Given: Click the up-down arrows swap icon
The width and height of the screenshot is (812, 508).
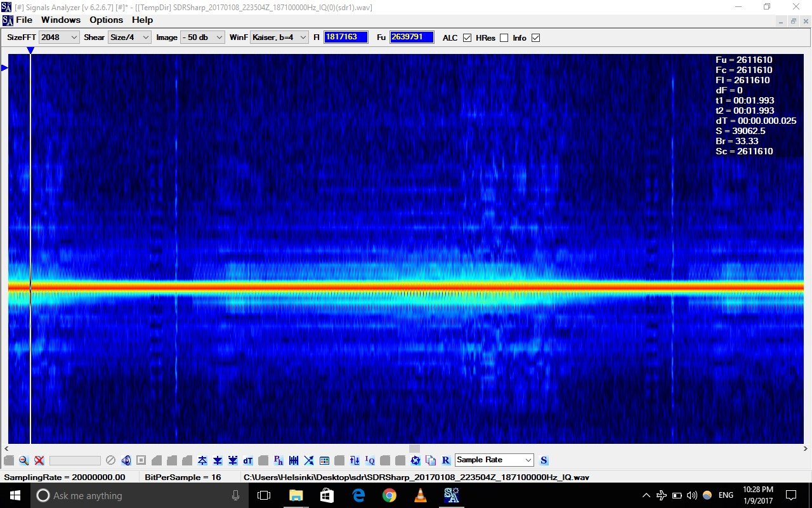Looking at the screenshot, I should point(355,460).
